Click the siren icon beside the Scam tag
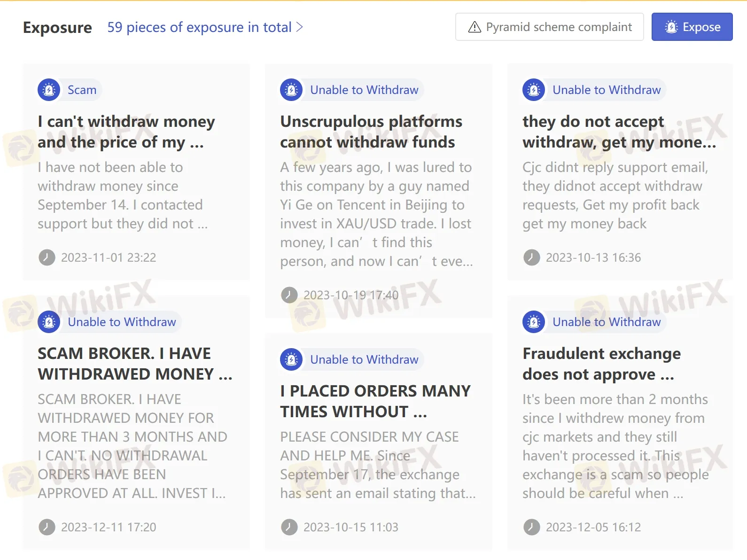 49,90
